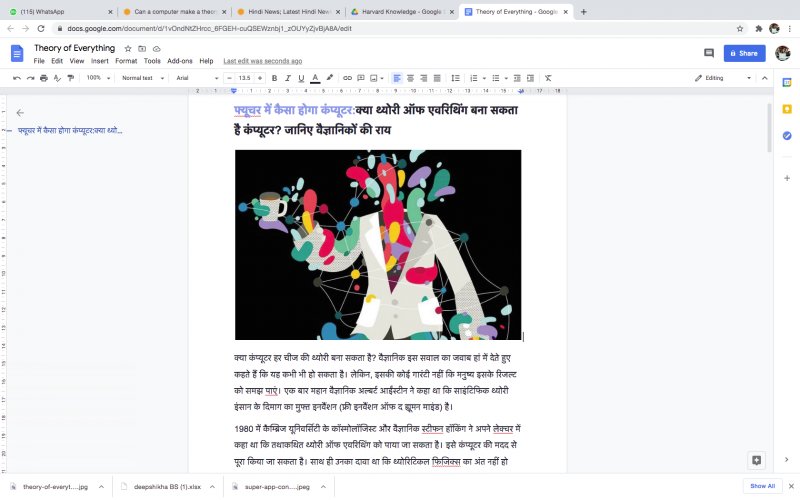Open Google Keep in side panel

tap(787, 109)
